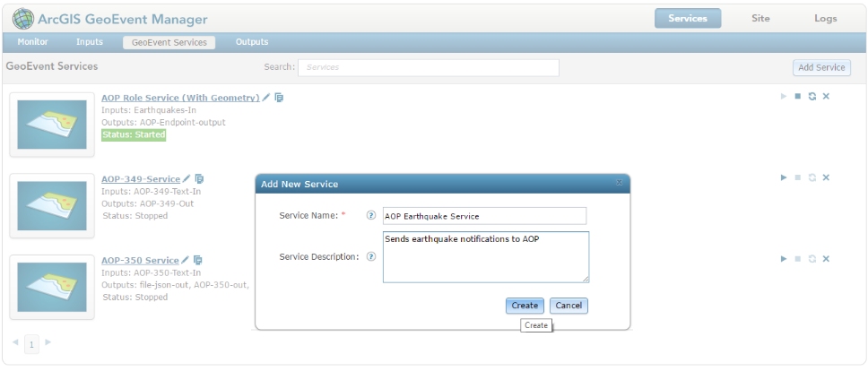Click the Service Description text area
Viewport: 868px width, 380px height.
coord(486,257)
